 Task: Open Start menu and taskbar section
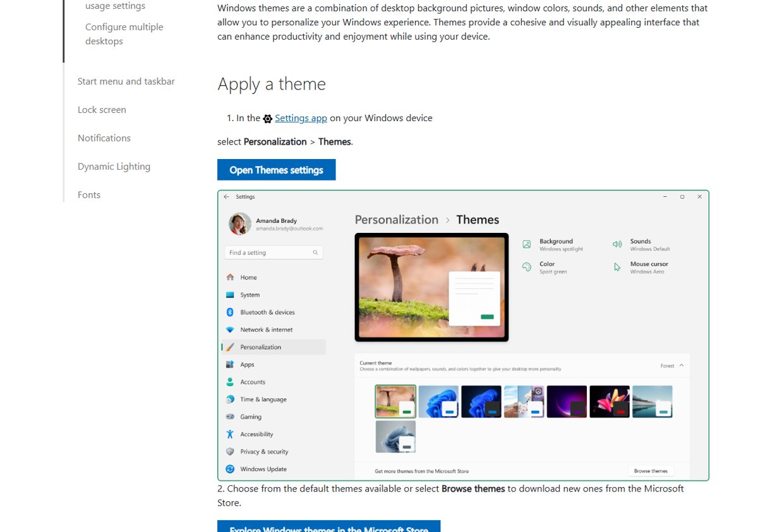[126, 81]
